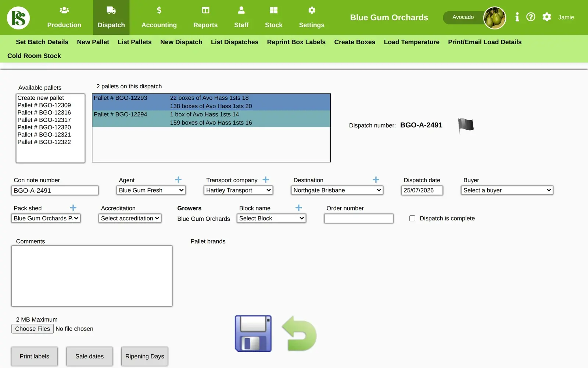The height and width of the screenshot is (368, 588).
Task: Open the Destination Northgate Brisbane dropdown
Action: [337, 190]
